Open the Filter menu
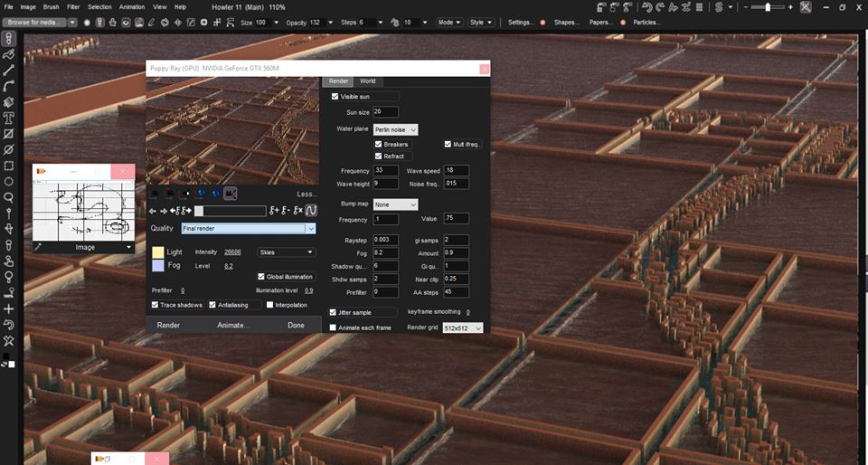The width and height of the screenshot is (868, 465). tap(73, 6)
